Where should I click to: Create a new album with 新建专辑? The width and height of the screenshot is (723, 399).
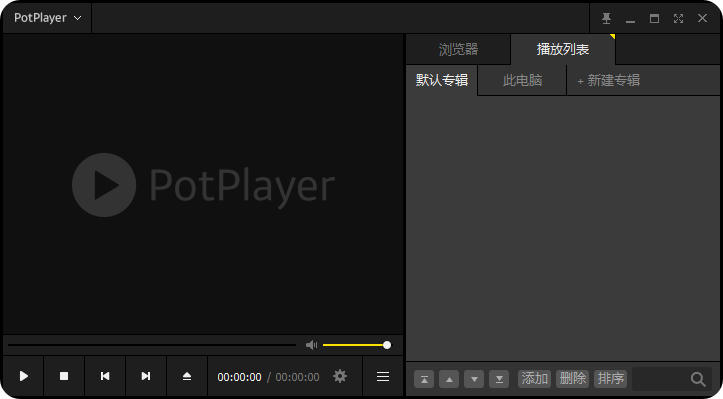[x=609, y=80]
